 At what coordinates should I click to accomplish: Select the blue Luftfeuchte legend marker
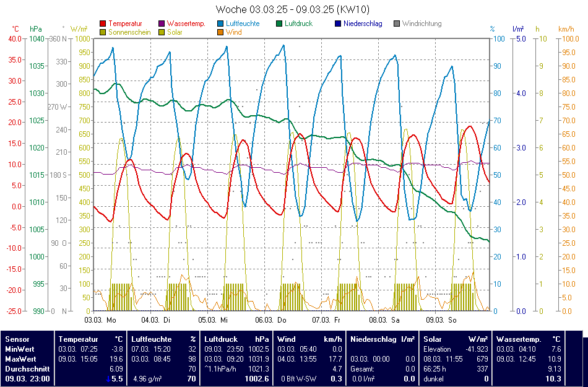(x=221, y=24)
